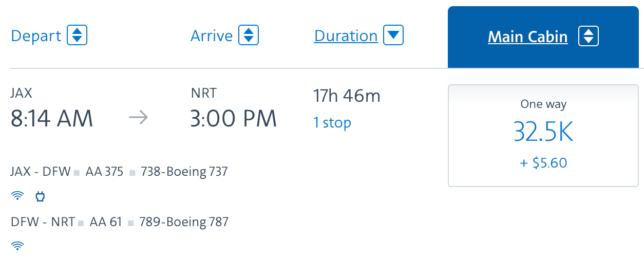644x258 pixels.
Task: Click Wi-Fi icon under JAX - DFW flight
Action: click(17, 196)
